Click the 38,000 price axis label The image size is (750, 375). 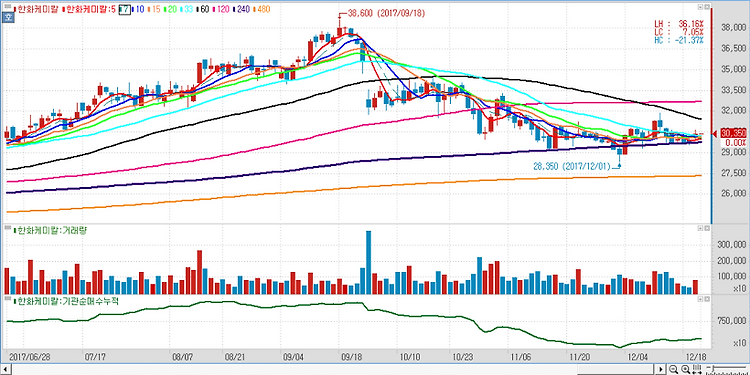tap(733, 28)
